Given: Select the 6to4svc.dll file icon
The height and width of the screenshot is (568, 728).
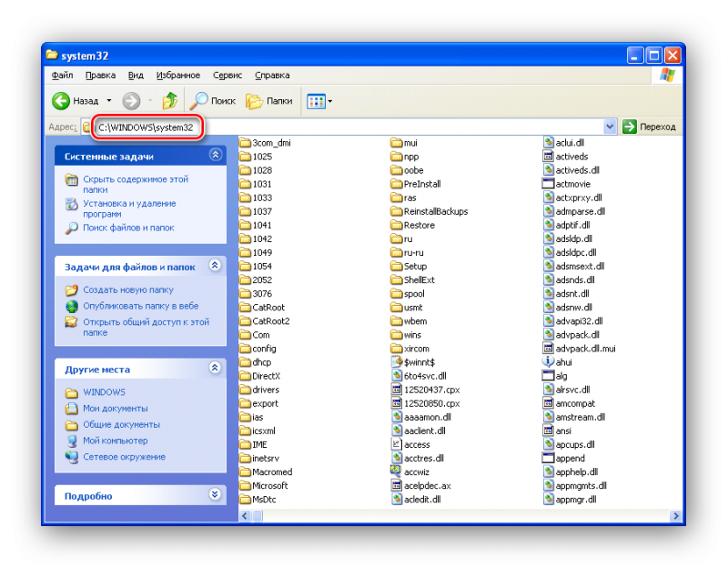Looking at the screenshot, I should [x=397, y=375].
